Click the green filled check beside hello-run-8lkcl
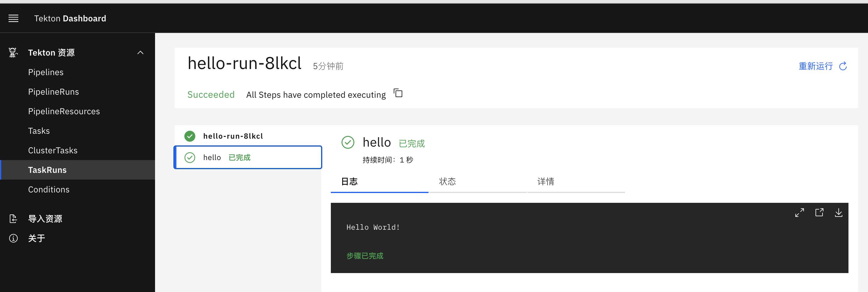 click(190, 136)
